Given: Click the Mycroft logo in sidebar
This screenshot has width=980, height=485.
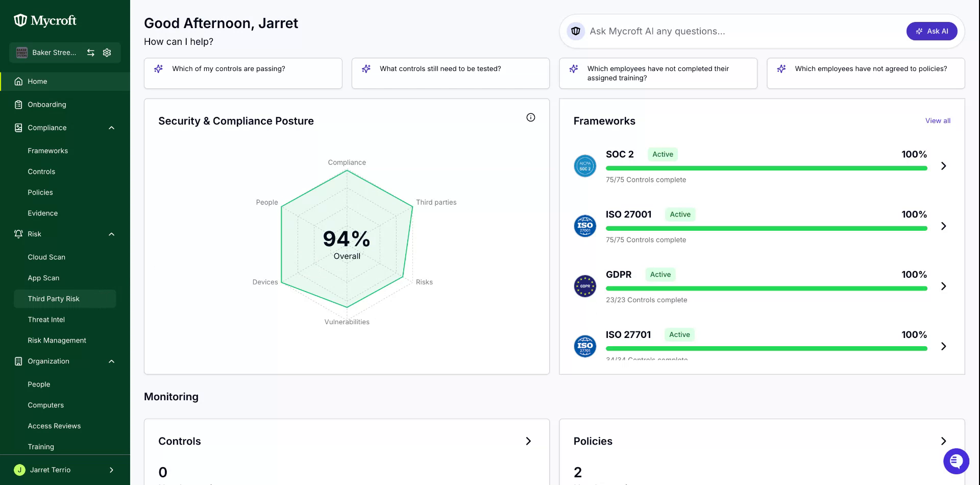Looking at the screenshot, I should (x=45, y=20).
